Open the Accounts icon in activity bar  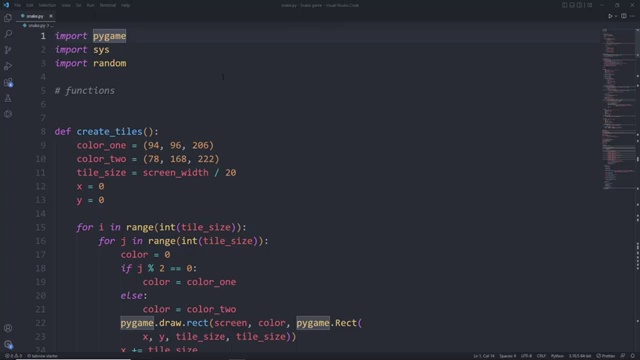[x=8, y=328]
